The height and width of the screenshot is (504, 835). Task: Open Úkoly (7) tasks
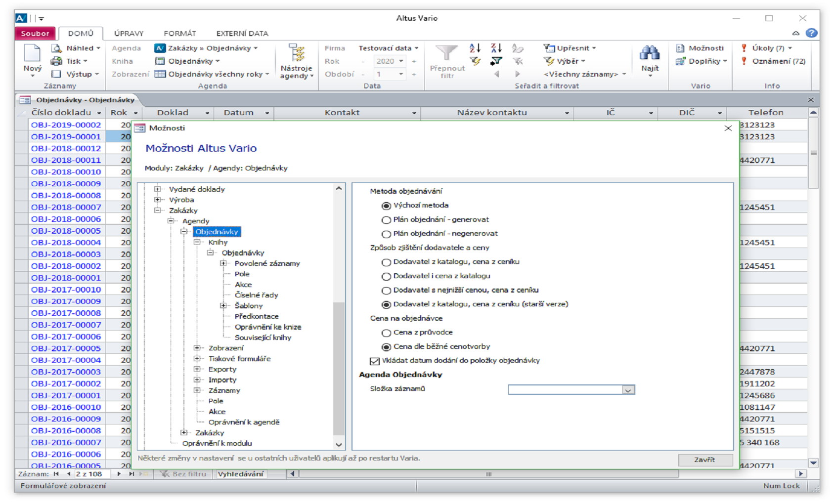(766, 48)
